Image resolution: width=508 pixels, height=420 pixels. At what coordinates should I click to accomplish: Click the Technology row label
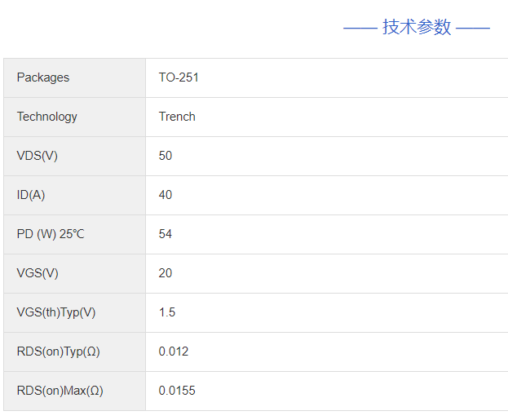pyautogui.click(x=47, y=117)
